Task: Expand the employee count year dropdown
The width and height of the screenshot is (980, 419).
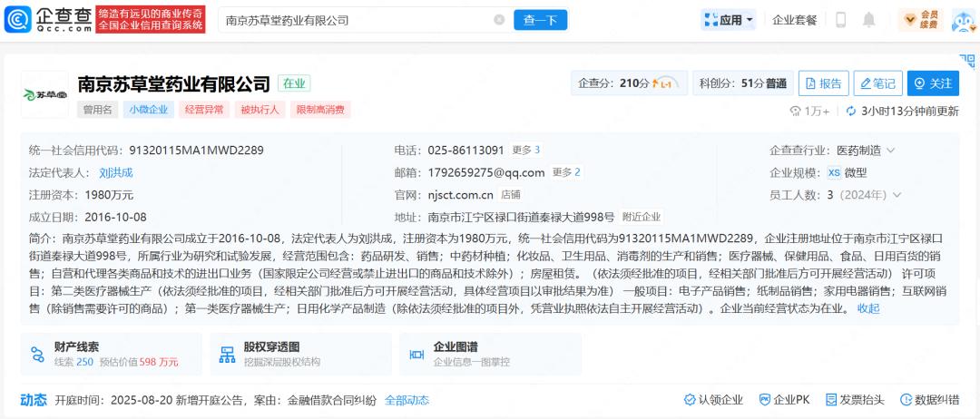Action: point(897,195)
